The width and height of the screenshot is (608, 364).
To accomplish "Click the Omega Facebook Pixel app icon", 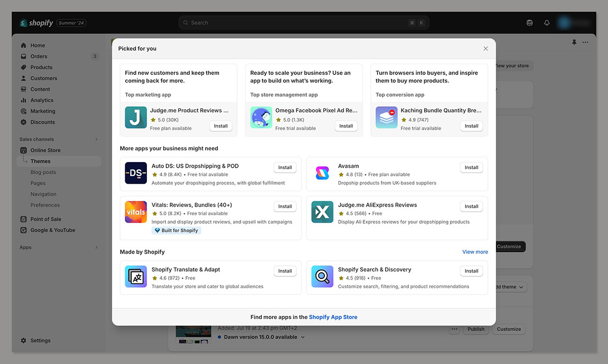I will (261, 117).
